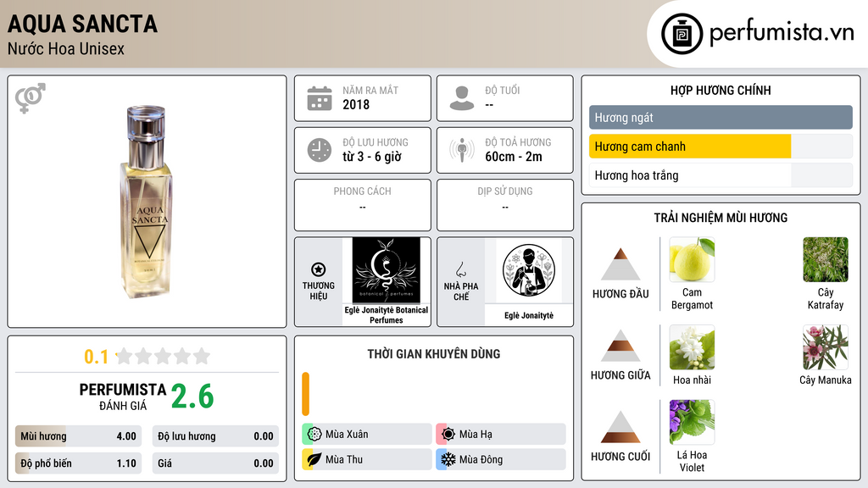Select the Mùa Xuân season chip
This screenshot has height=488, width=868.
click(367, 435)
